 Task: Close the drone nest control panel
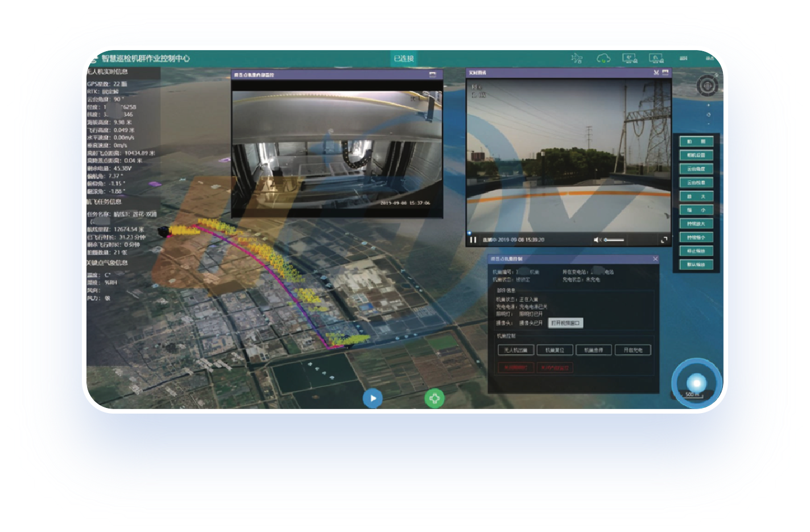tap(655, 259)
